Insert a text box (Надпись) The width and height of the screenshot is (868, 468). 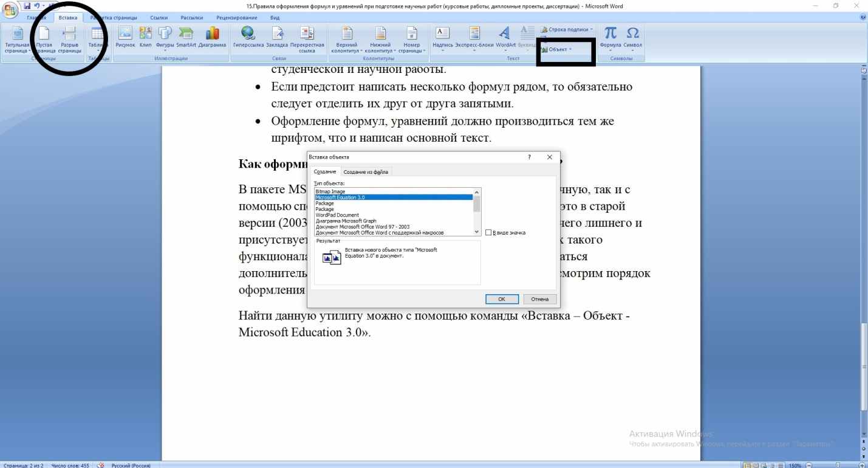click(443, 38)
